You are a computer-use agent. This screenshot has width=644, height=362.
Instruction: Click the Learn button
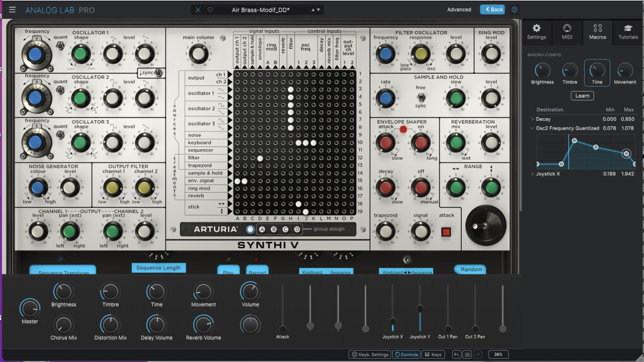pos(582,96)
